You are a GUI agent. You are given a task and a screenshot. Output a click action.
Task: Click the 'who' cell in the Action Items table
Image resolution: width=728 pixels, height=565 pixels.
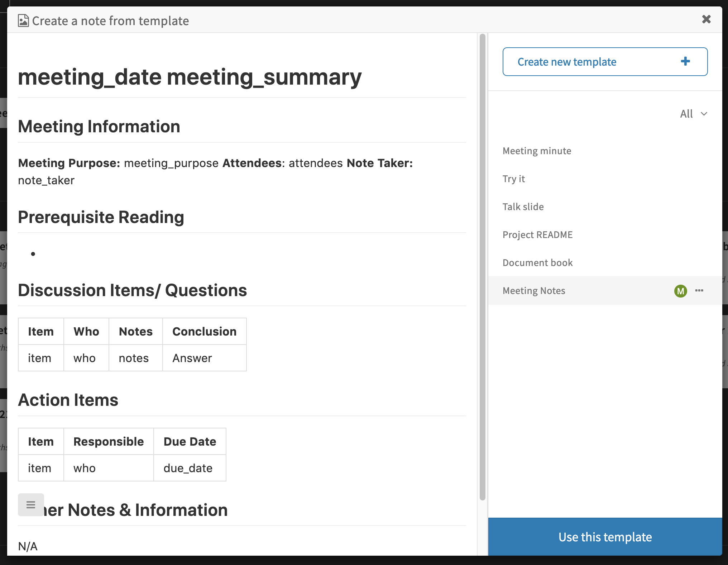[109, 468]
